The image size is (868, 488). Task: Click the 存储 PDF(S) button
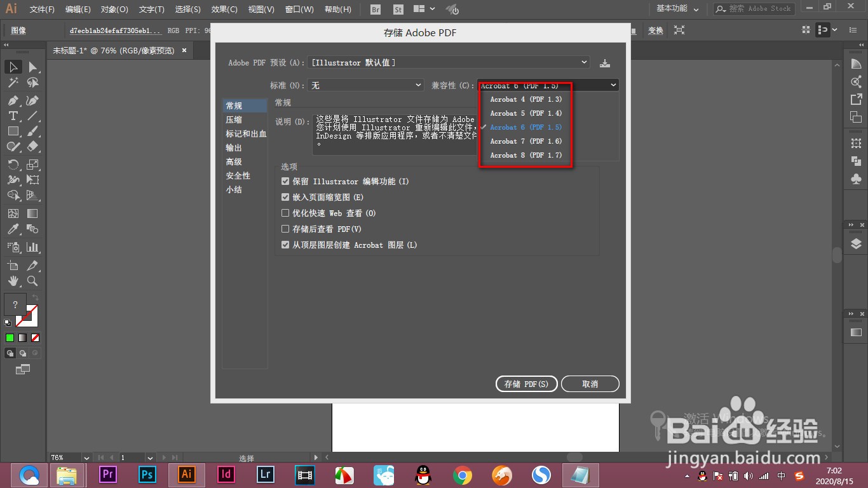click(526, 384)
